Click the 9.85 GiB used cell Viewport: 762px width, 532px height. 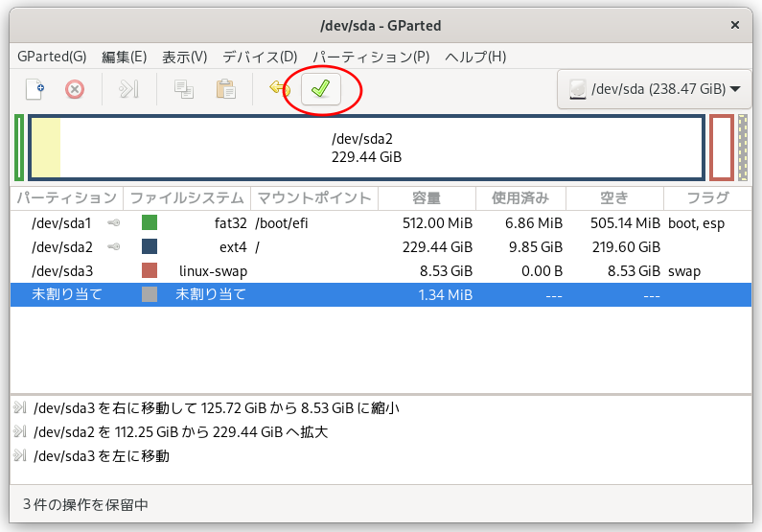(x=536, y=247)
